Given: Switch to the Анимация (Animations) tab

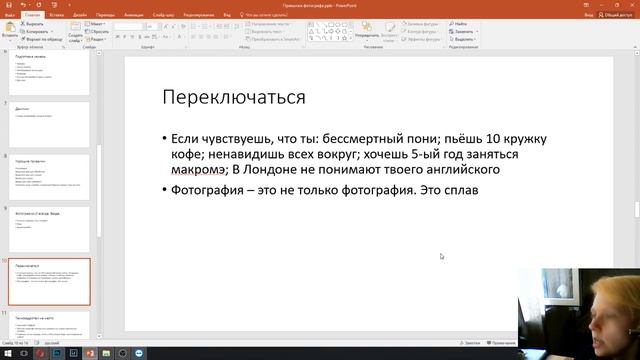Looking at the screenshot, I should (134, 15).
